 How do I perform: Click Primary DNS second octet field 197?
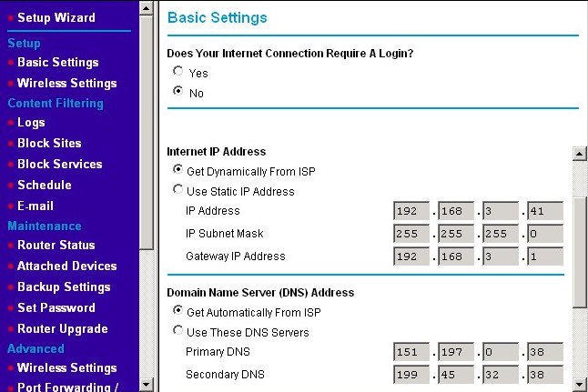(456, 352)
